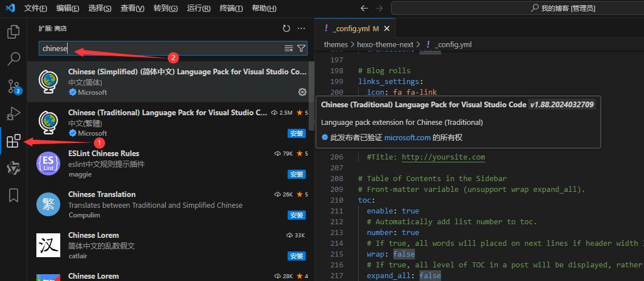644x281 pixels.
Task: Click Chinese Simplified globe extension icon
Action: coord(48,82)
